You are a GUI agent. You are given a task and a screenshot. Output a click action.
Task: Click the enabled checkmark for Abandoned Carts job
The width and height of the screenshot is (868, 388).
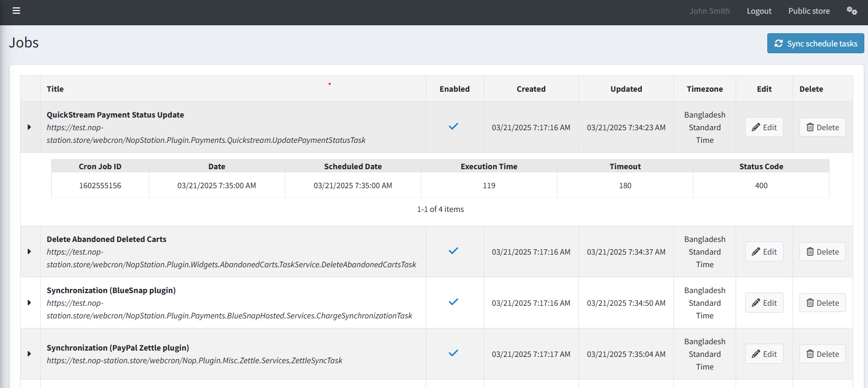[x=454, y=251]
